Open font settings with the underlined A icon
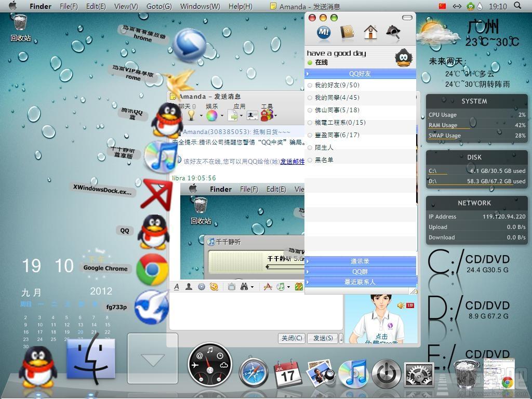 click(x=177, y=287)
